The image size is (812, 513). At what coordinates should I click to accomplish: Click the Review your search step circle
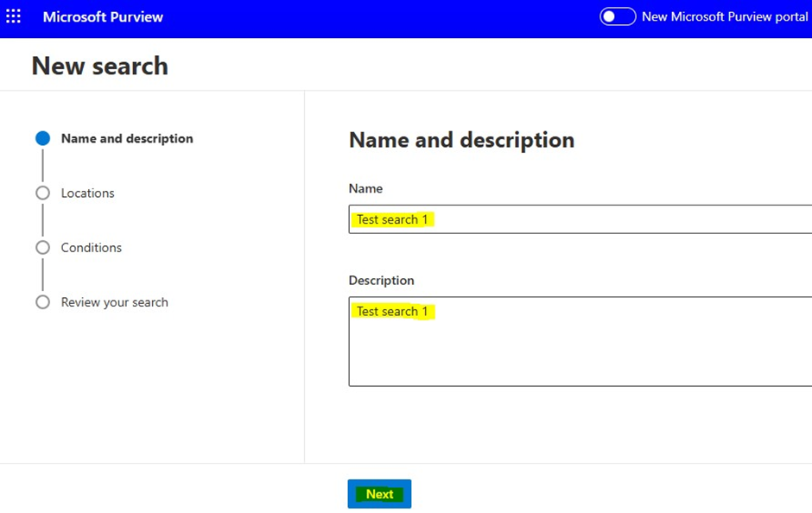[x=42, y=302]
